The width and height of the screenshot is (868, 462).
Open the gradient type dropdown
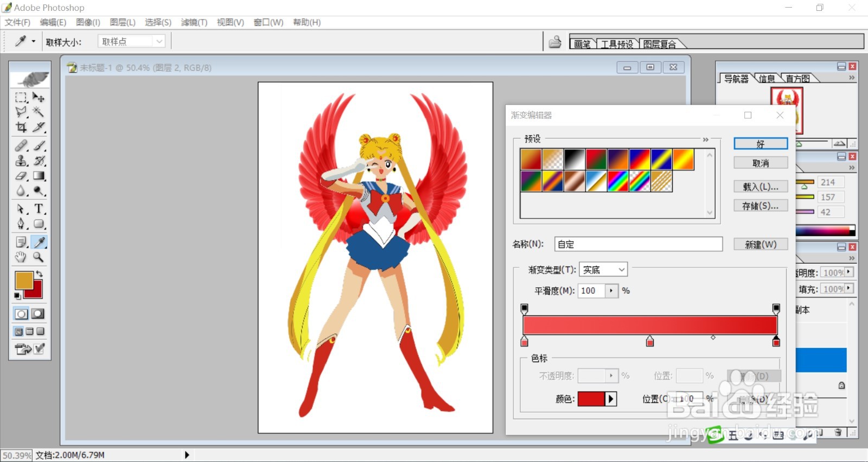pos(622,269)
